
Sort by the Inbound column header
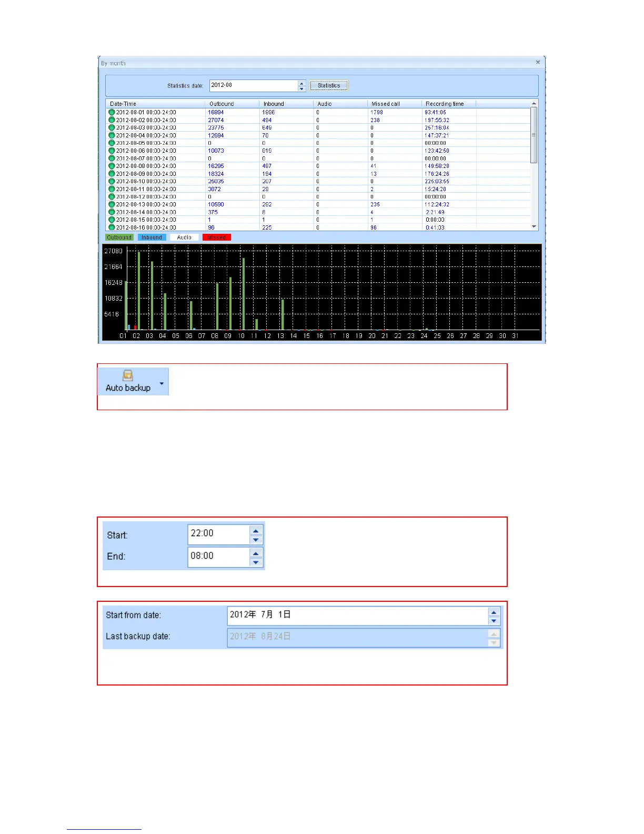pyautogui.click(x=286, y=104)
